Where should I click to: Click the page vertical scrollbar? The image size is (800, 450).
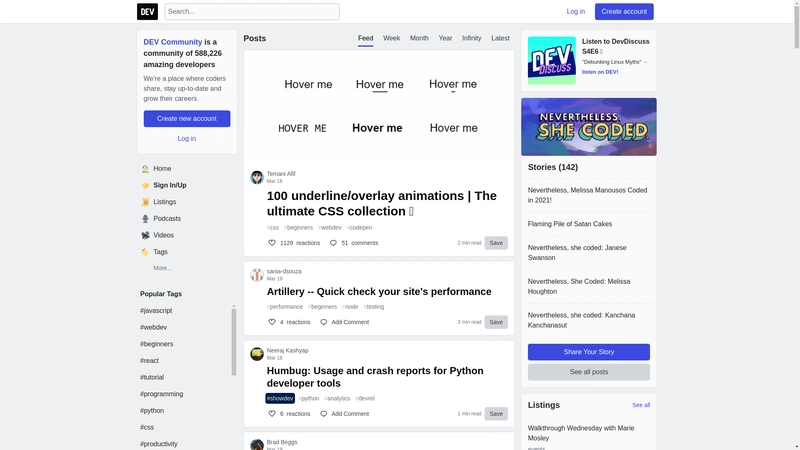(x=796, y=26)
